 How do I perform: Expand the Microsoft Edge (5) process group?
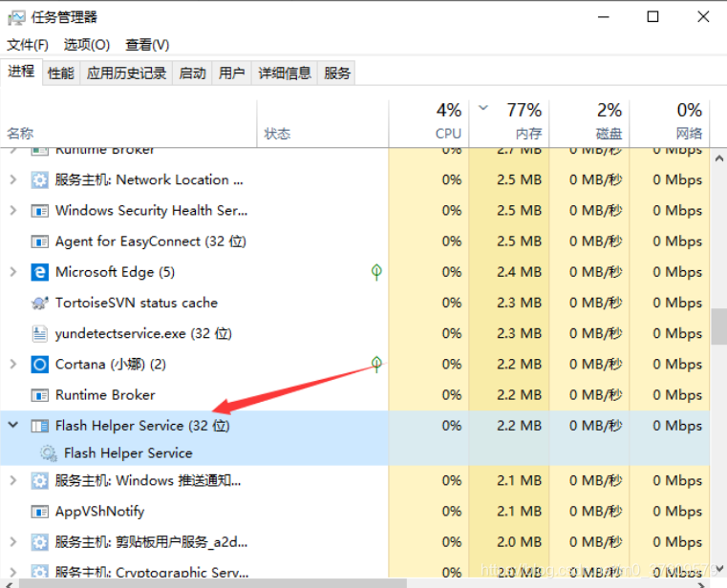click(x=13, y=272)
